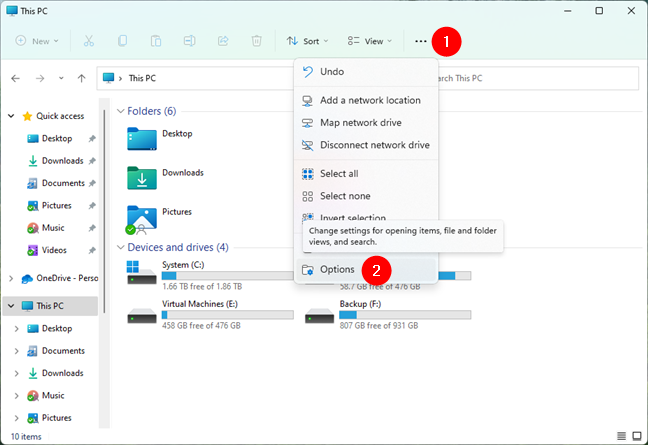
Task: Collapse the Quick access tree node
Action: pos(11,116)
